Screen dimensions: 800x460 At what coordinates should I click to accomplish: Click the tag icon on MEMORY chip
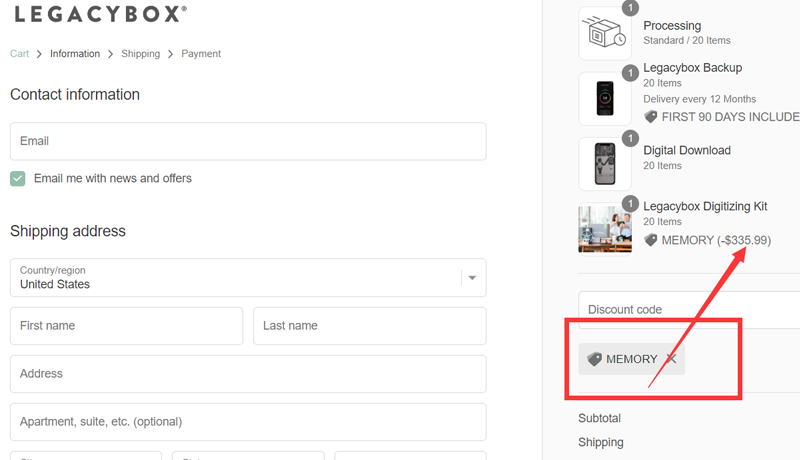[594, 359]
